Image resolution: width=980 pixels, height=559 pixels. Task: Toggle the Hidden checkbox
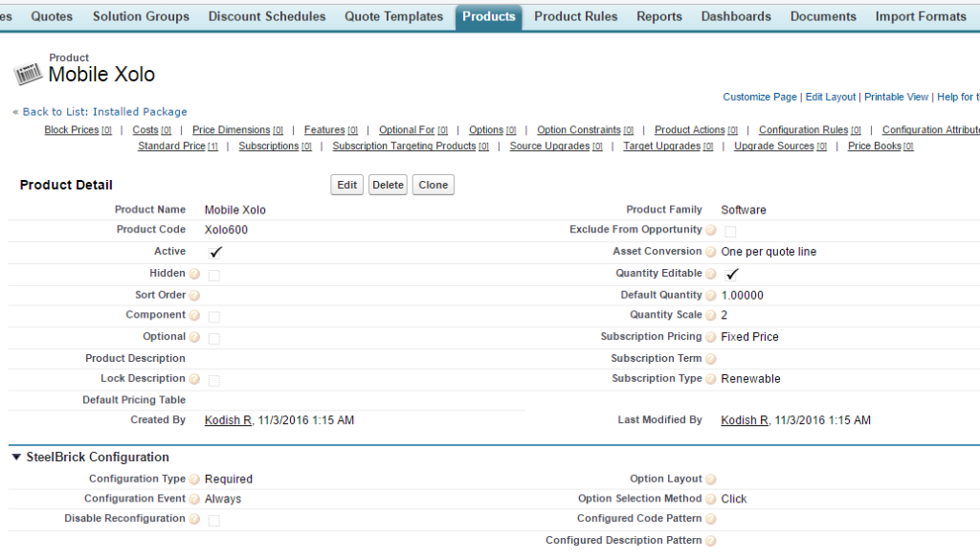(214, 275)
